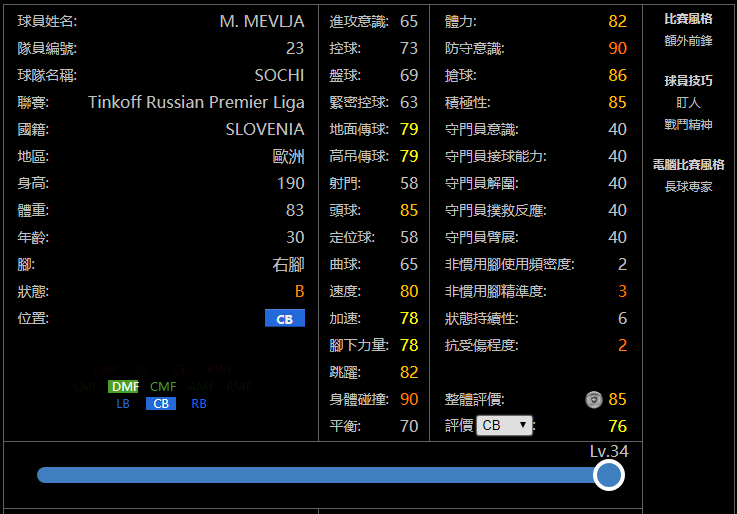Viewport: 737px width, 514px height.
Task: Click the Lv.34 level label
Action: tap(609, 452)
